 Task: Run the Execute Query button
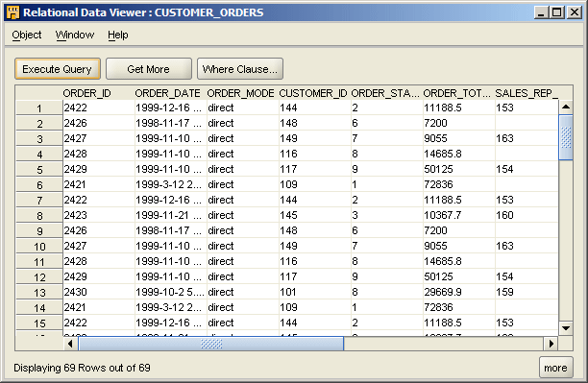point(58,69)
